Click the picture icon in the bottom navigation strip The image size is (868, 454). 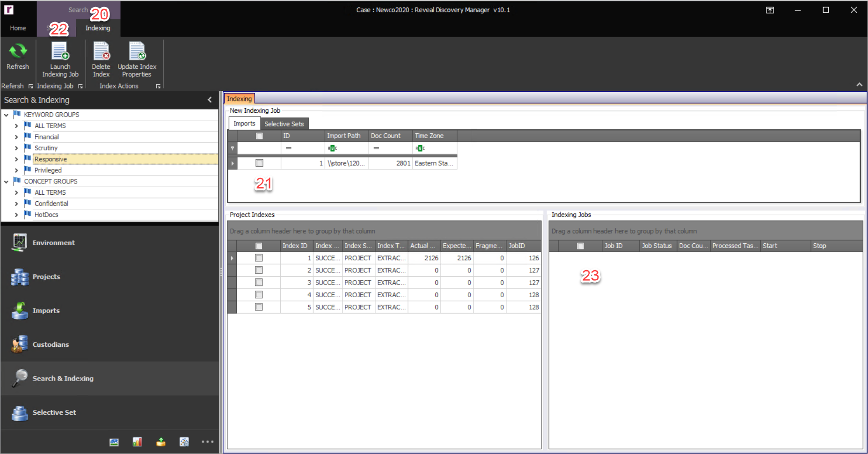[114, 442]
